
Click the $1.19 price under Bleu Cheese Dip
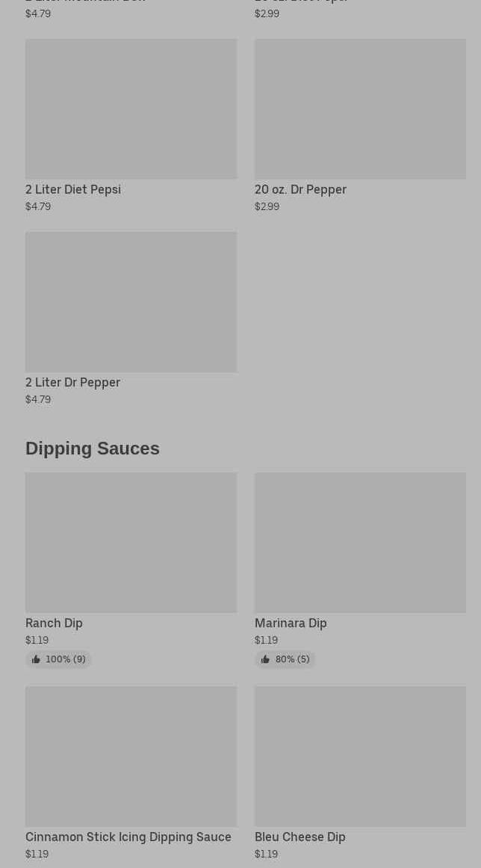266,854
